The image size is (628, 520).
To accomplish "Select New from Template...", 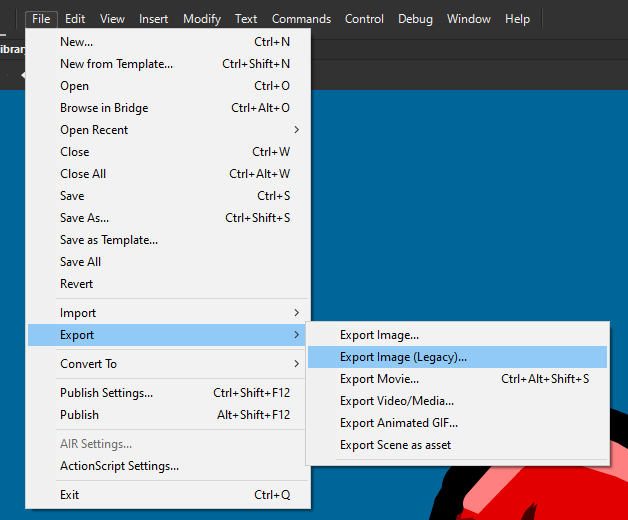I will (x=168, y=64).
